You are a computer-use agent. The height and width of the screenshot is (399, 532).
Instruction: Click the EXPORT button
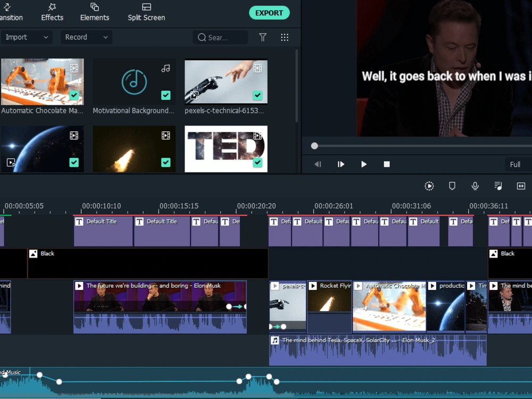269,13
